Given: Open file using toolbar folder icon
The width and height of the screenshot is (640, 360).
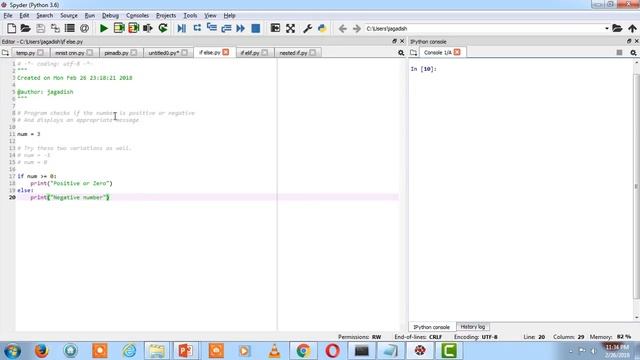Looking at the screenshot, I should (x=25, y=28).
